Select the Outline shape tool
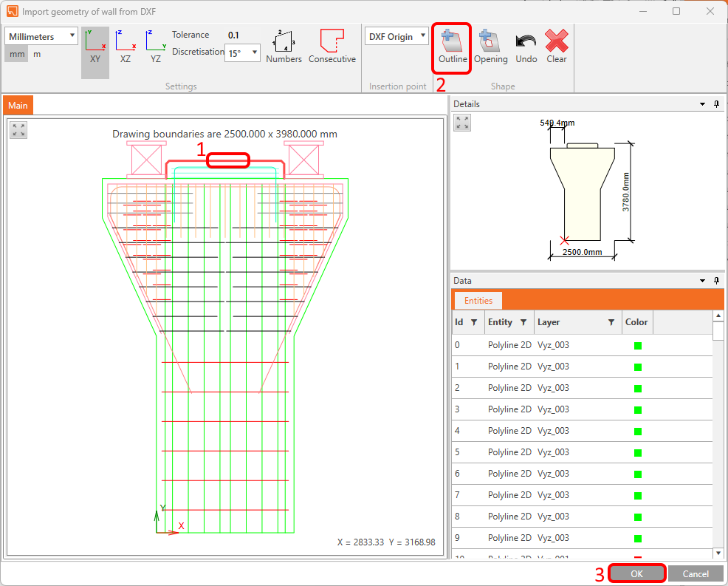The width and height of the screenshot is (728, 586). (x=452, y=47)
